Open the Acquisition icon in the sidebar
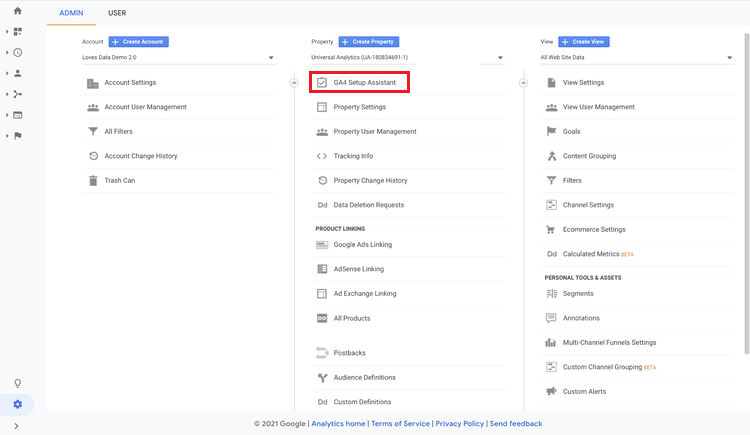The height and width of the screenshot is (435, 750). click(x=18, y=94)
